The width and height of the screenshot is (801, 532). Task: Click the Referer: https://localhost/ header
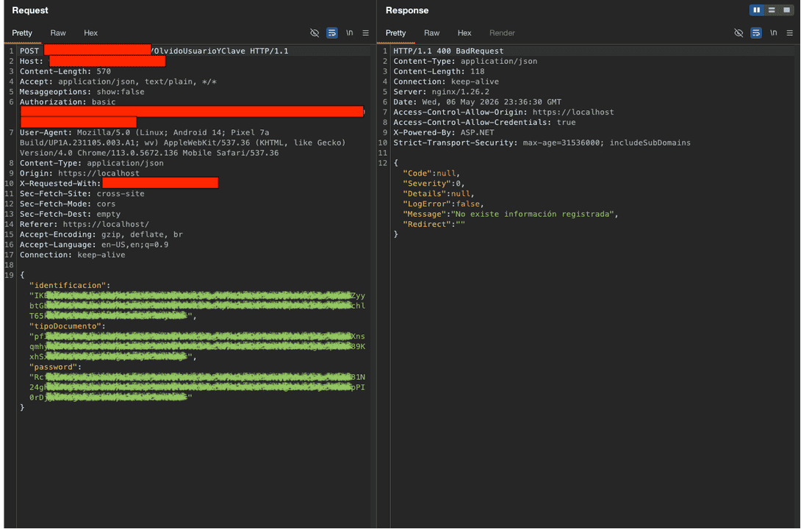85,224
